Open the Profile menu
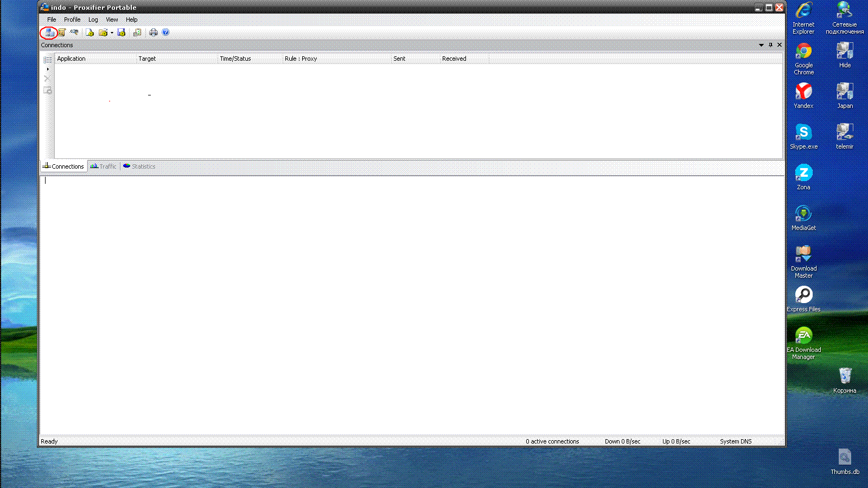The width and height of the screenshot is (868, 488). point(72,20)
